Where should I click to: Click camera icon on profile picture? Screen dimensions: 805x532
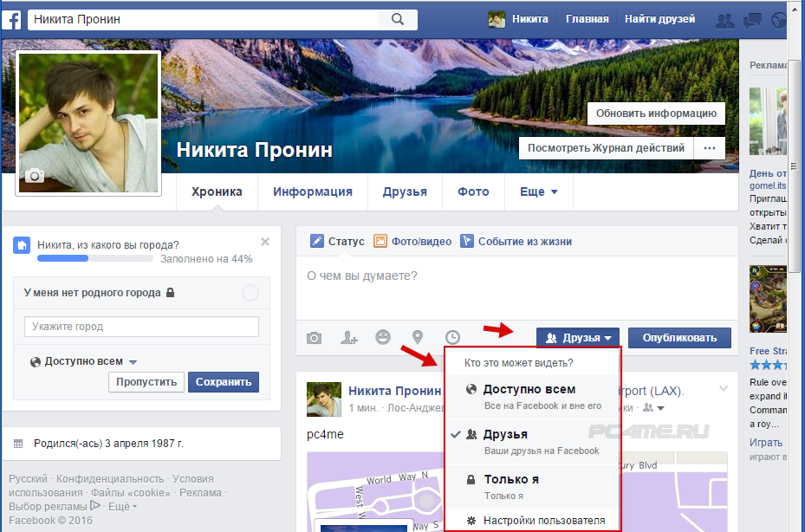click(x=35, y=176)
